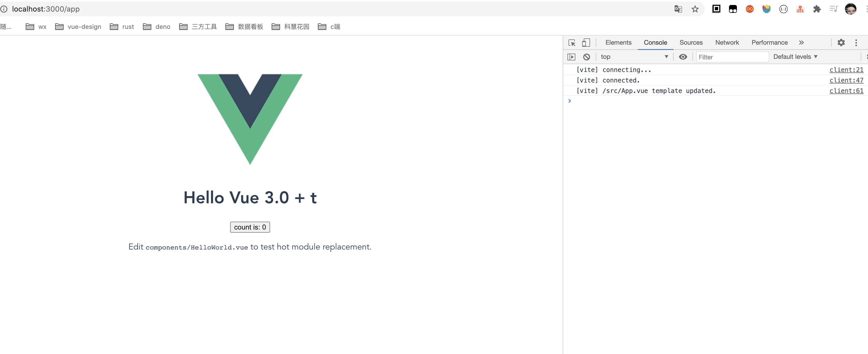Screen dimensions: 868x354
Task: Open the browser extensions puzzle icon
Action: 817,9
